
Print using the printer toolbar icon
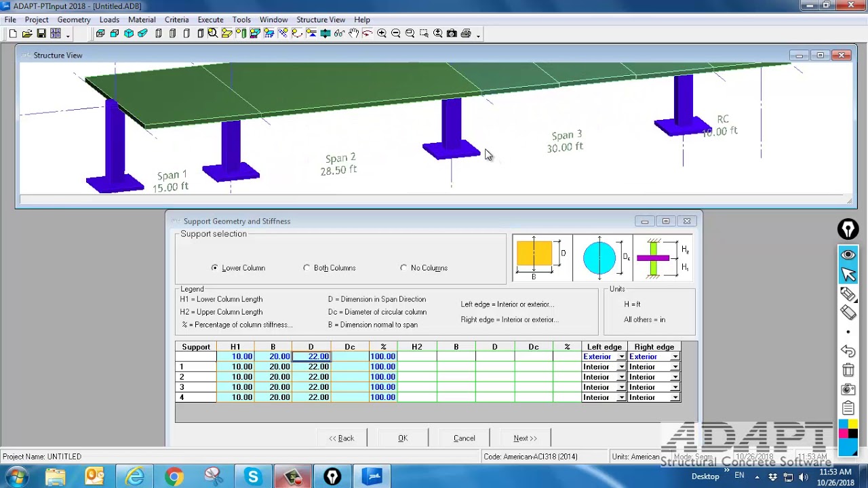[466, 33]
